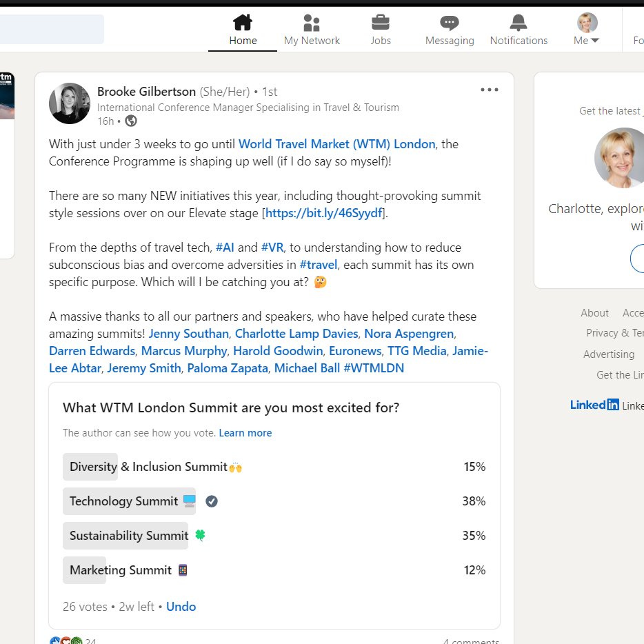Click the checkmark icon beside Technology Summit
Image resolution: width=644 pixels, height=644 pixels.
pyautogui.click(x=212, y=501)
